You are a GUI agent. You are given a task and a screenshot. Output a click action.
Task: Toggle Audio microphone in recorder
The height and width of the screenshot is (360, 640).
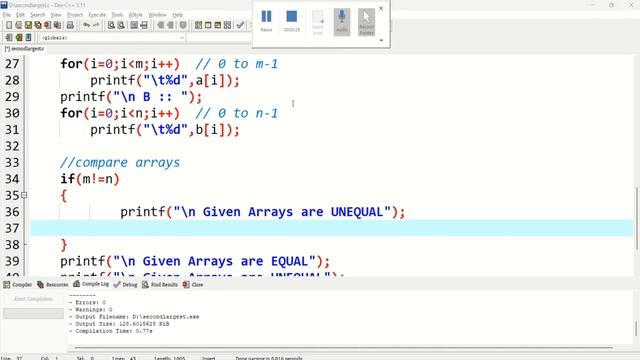[x=342, y=22]
